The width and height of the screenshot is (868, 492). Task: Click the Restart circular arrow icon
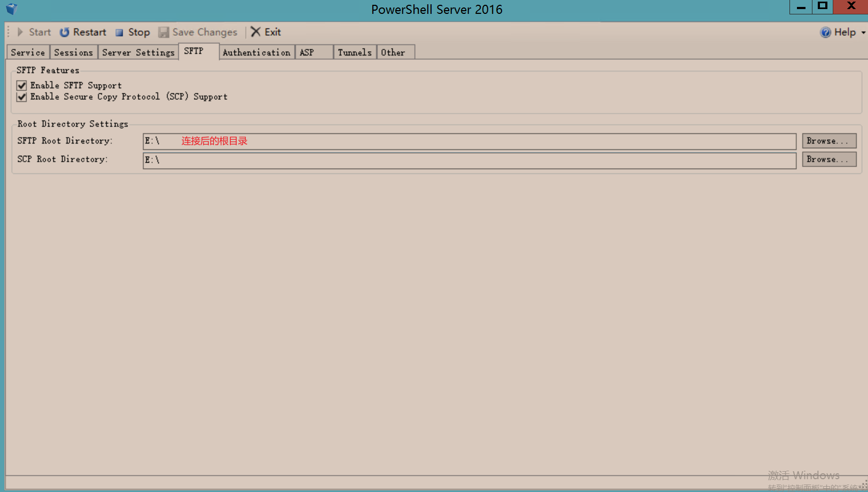tap(64, 32)
